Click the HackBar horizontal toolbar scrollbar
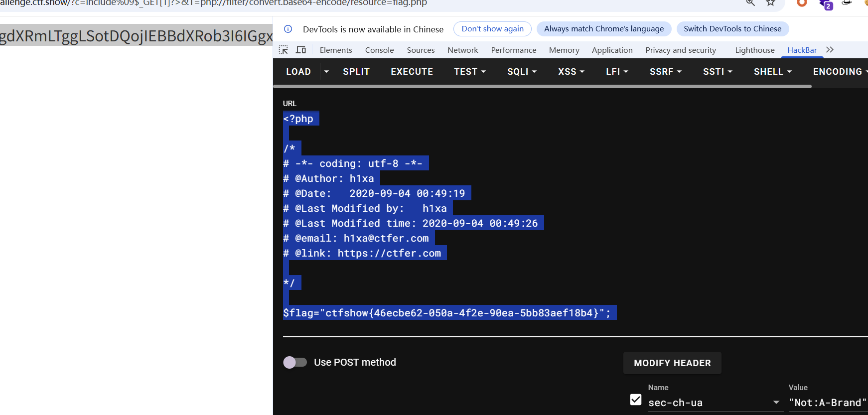 coord(542,86)
